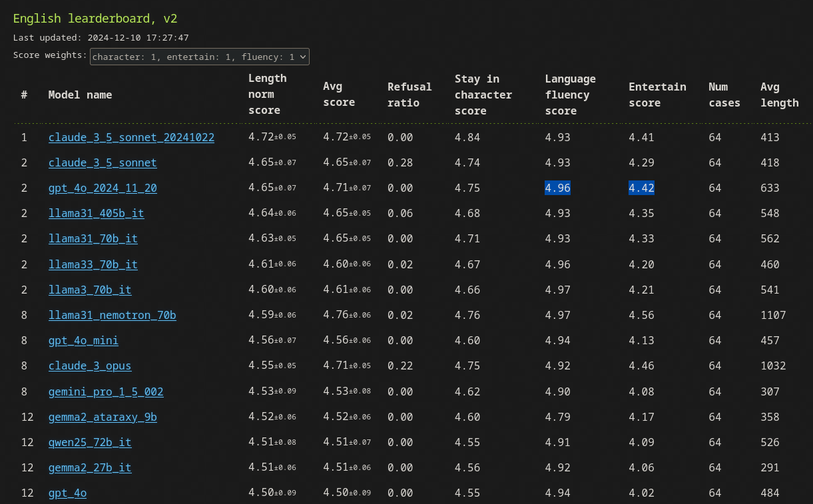This screenshot has height=504, width=813.
Task: Click avg length 541 for llama3_70b_it
Action: (x=770, y=290)
